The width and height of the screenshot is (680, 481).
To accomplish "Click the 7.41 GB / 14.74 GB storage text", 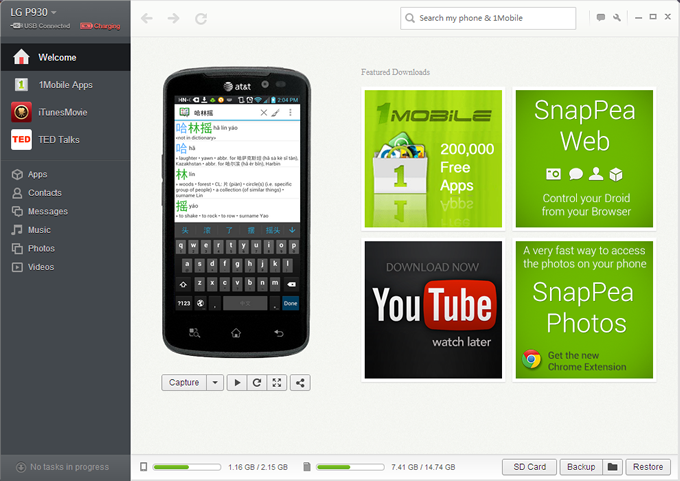I will pos(423,467).
